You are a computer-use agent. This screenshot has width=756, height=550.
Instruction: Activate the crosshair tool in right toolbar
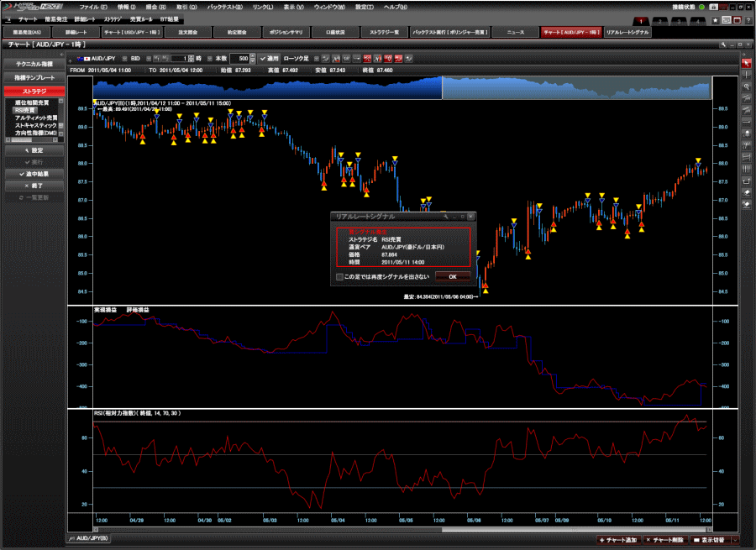pos(747,76)
